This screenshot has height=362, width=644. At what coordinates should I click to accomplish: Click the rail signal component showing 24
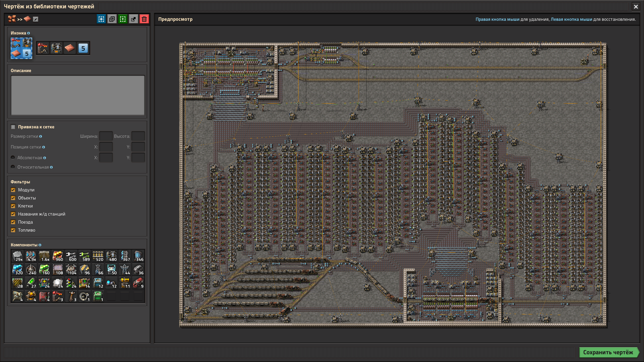click(x=71, y=283)
